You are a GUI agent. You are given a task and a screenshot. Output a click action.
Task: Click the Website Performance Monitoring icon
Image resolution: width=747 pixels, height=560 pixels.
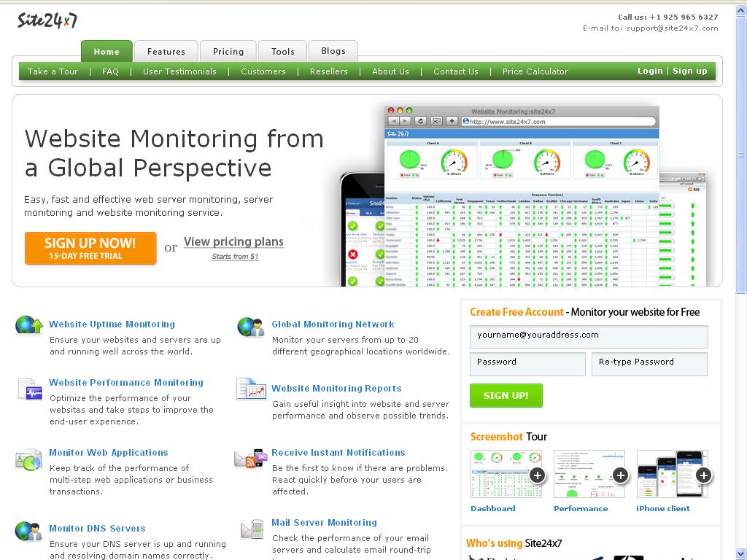tap(30, 389)
